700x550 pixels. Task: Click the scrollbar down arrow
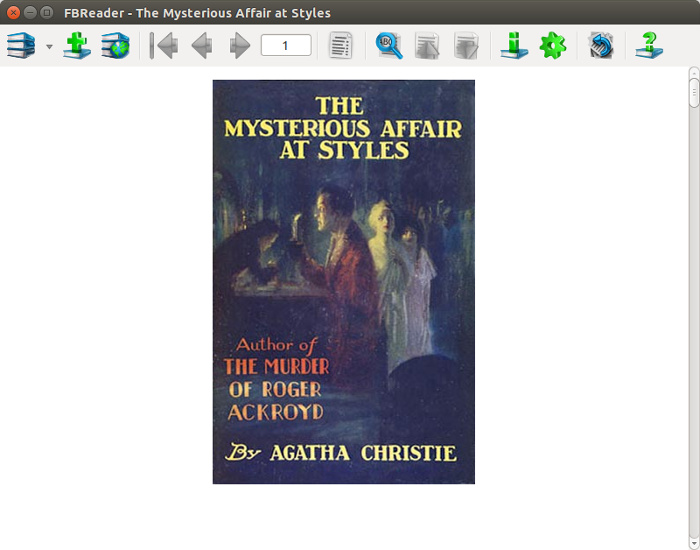(694, 544)
